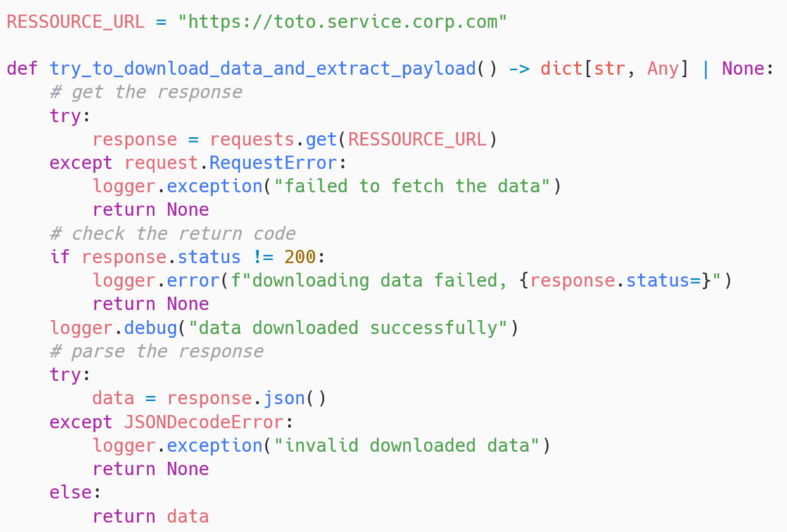Click the function name try_to_download_data_and_extract_payload
The image size is (787, 532).
pos(263,69)
